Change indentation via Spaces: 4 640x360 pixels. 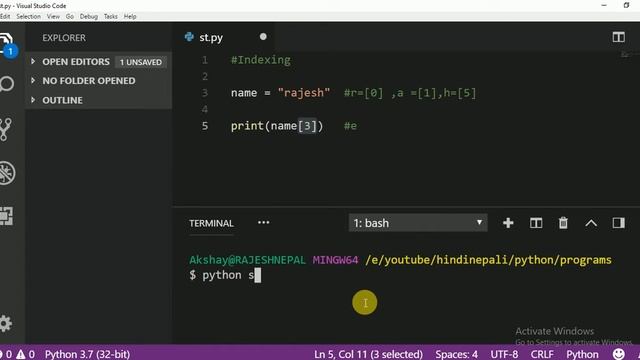point(456,354)
